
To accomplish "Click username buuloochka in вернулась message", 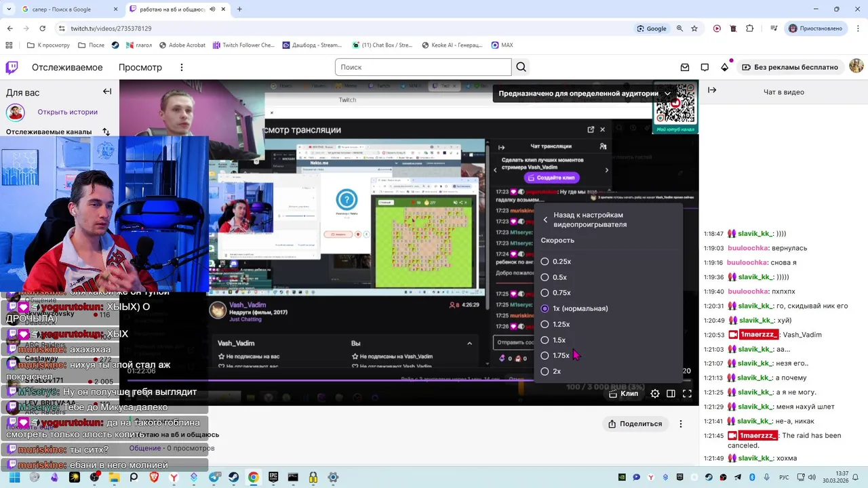I will pyautogui.click(x=749, y=248).
